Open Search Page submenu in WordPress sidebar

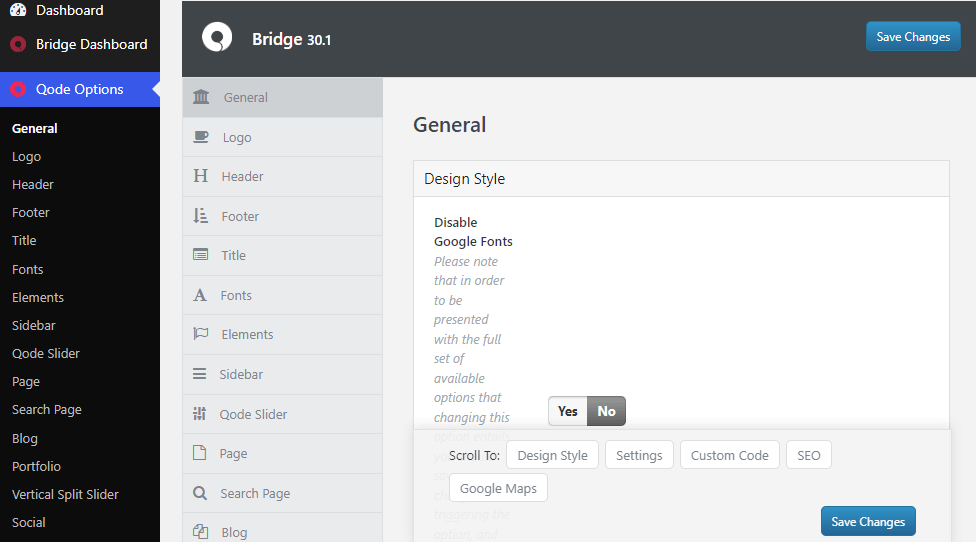[47, 409]
